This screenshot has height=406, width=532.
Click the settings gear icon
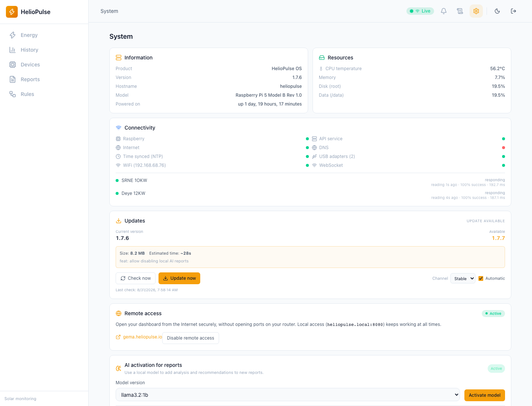tap(476, 11)
